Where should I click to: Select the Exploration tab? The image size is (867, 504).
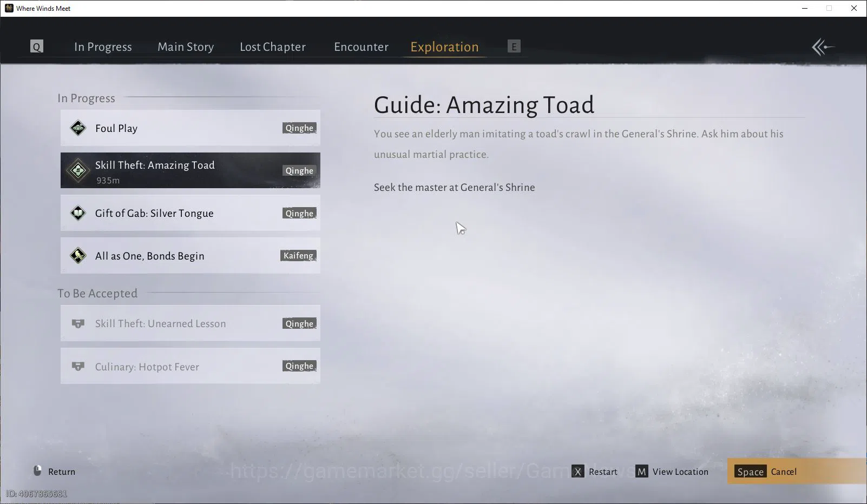[x=444, y=47]
